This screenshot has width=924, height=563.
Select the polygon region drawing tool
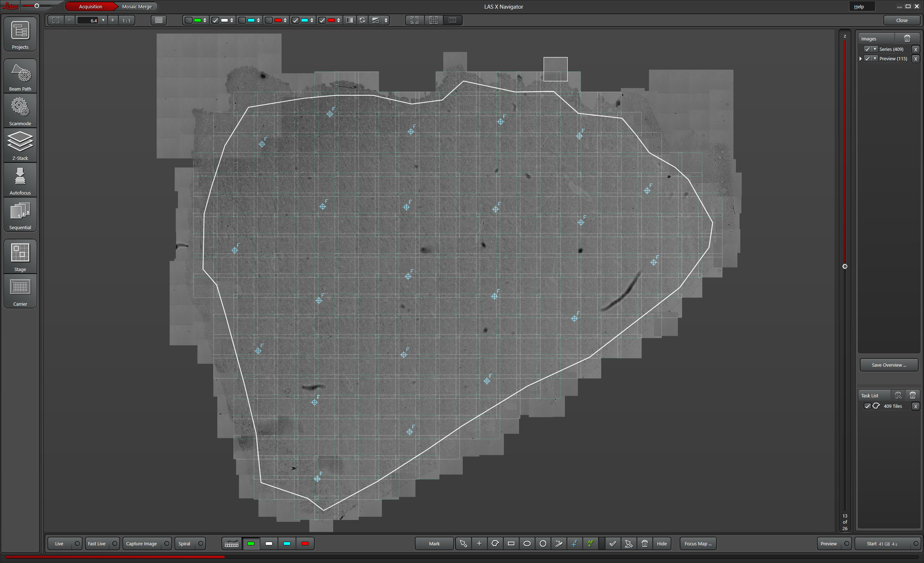495,544
